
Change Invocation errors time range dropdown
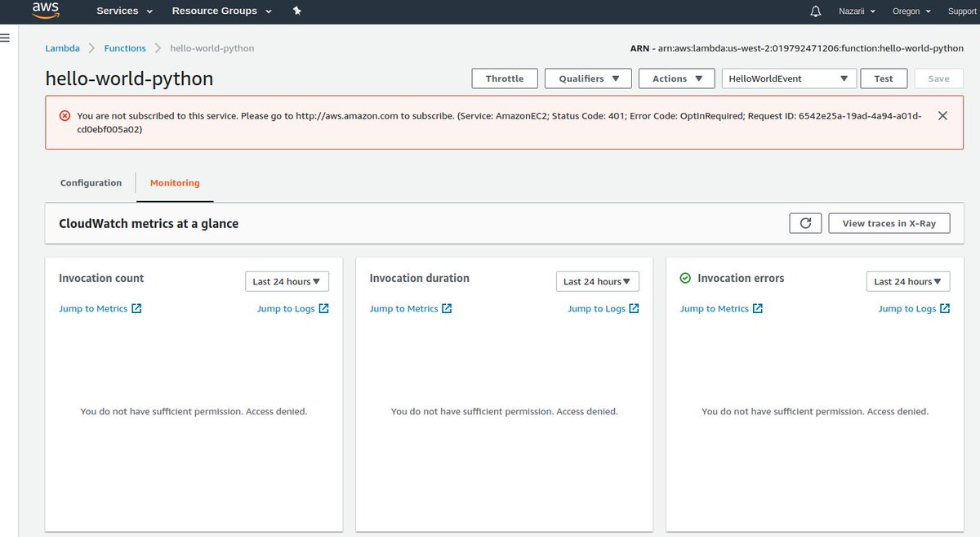point(908,281)
